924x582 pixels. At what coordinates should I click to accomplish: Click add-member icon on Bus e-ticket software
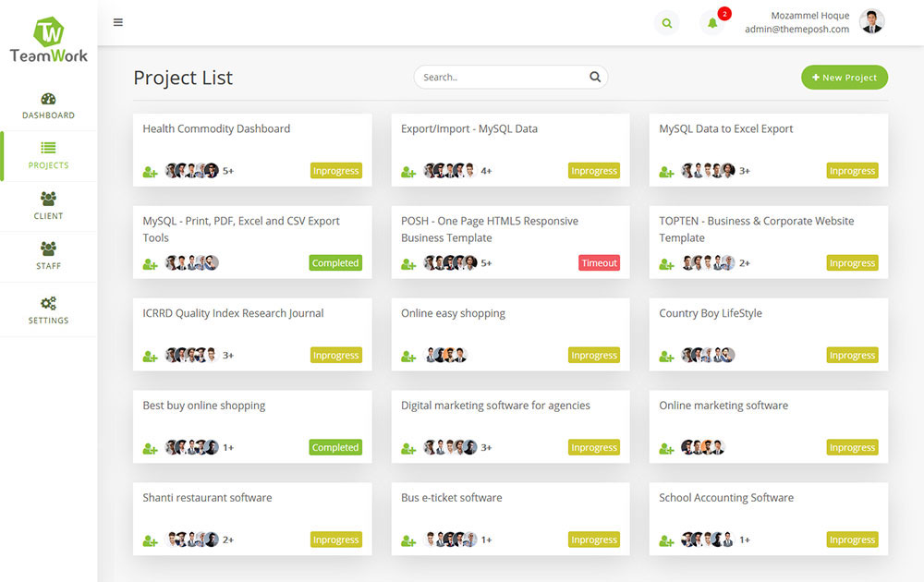[408, 540]
